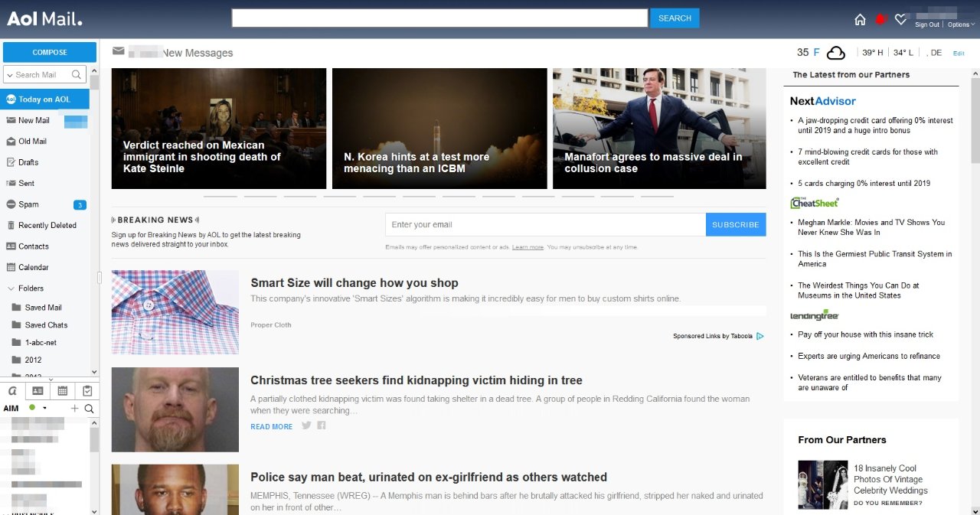
Task: Search buddies with the AIM magnifier icon
Action: tap(89, 409)
